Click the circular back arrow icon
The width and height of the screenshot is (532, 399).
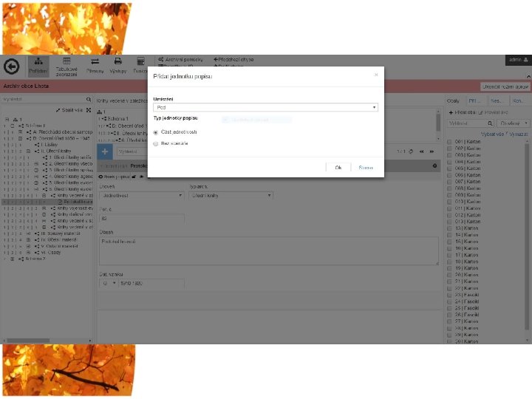(12, 66)
